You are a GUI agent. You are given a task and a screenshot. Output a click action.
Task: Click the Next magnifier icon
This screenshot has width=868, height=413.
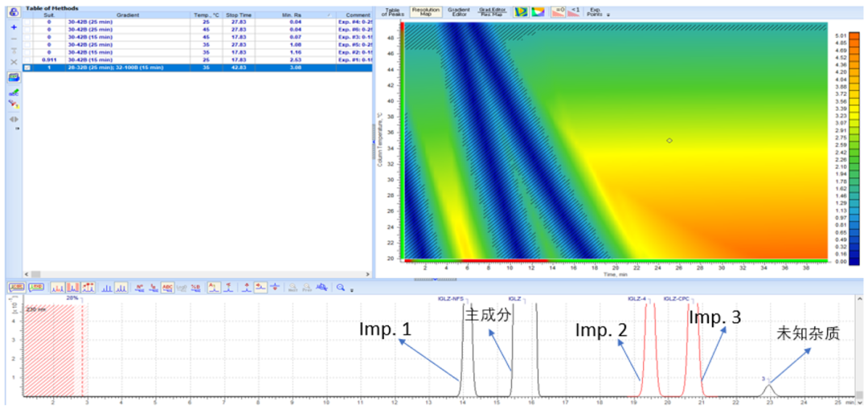(x=293, y=288)
